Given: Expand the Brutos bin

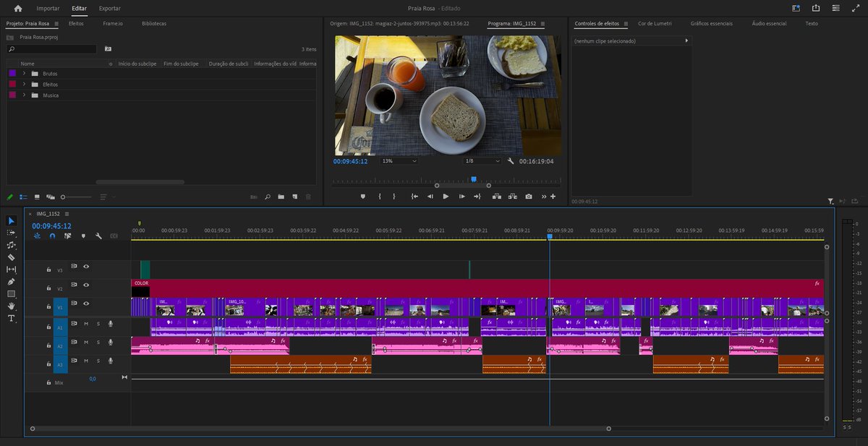Looking at the screenshot, I should [24, 74].
